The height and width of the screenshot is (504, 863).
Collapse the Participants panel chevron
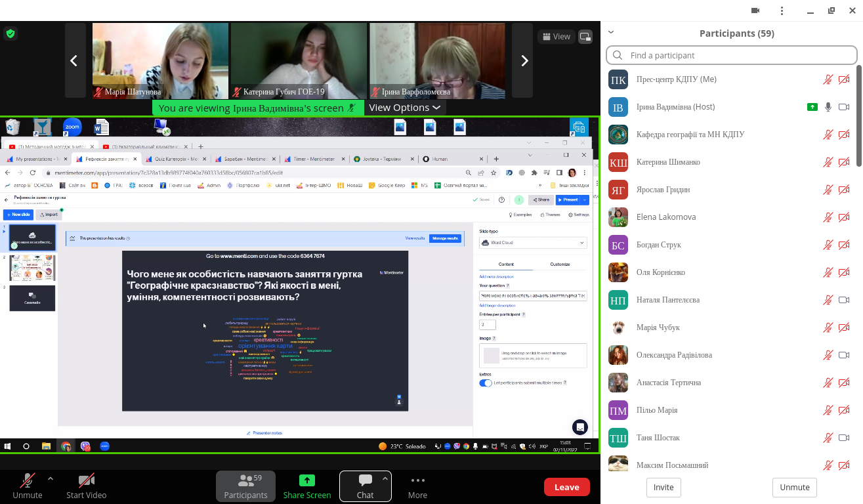[x=611, y=31]
